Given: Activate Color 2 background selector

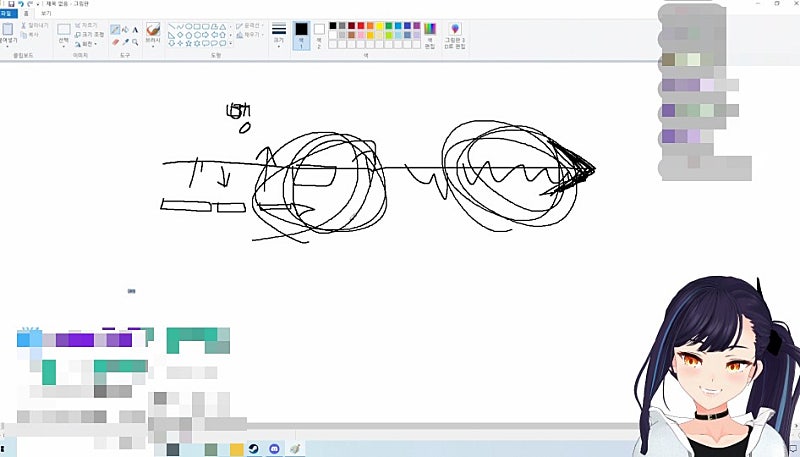Looking at the screenshot, I should pyautogui.click(x=319, y=36).
